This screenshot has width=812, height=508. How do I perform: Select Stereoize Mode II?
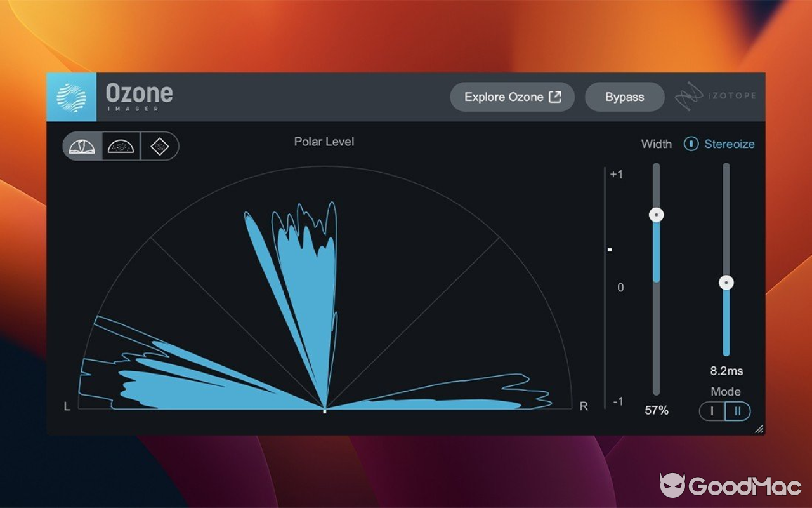738,411
